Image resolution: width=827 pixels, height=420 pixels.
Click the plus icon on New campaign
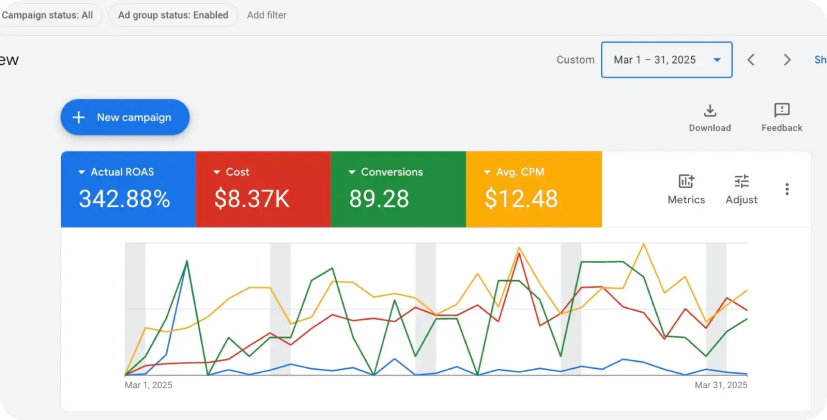(x=79, y=117)
